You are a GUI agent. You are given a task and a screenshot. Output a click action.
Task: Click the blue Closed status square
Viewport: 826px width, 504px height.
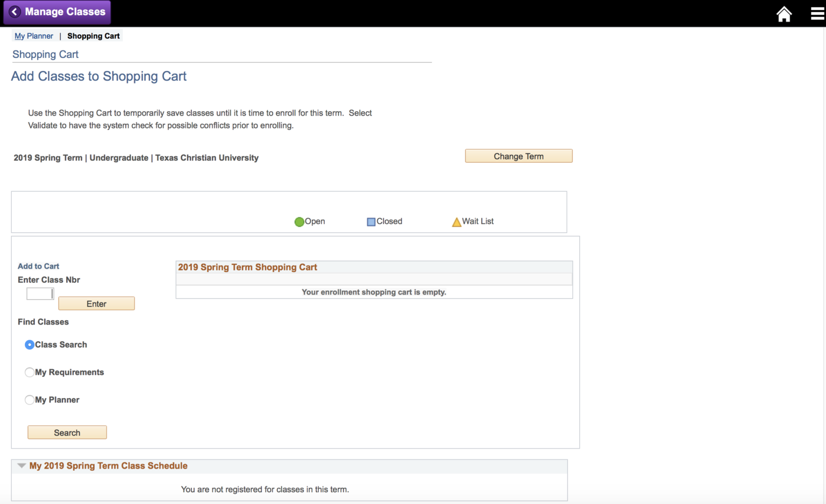click(x=371, y=222)
